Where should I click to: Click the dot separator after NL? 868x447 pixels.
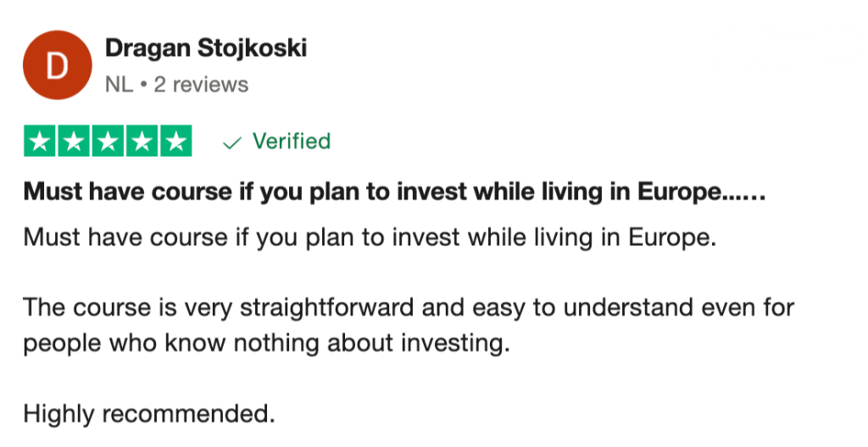click(x=144, y=86)
